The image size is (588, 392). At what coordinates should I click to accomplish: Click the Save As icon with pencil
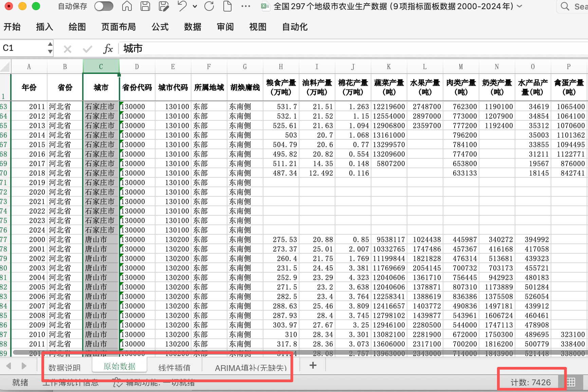164,6
